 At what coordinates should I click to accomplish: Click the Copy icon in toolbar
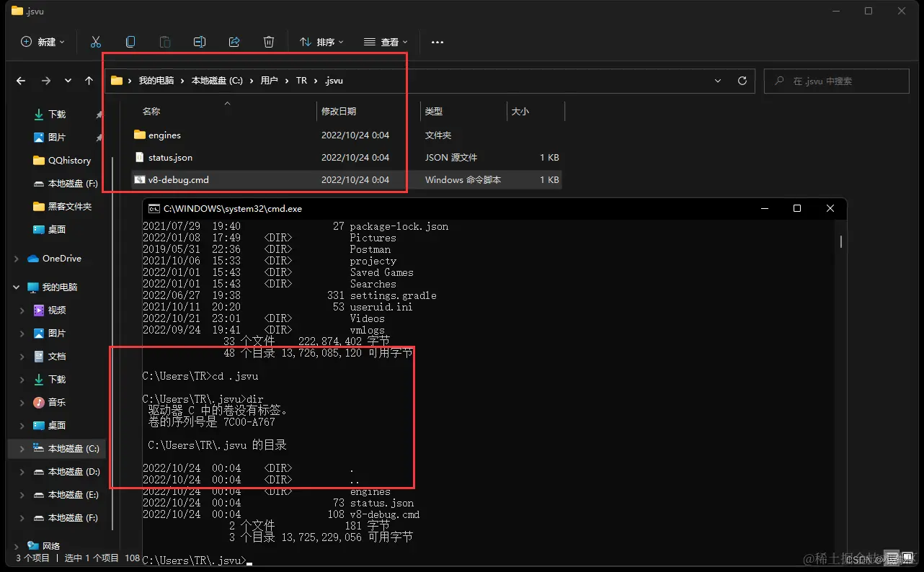tap(130, 42)
